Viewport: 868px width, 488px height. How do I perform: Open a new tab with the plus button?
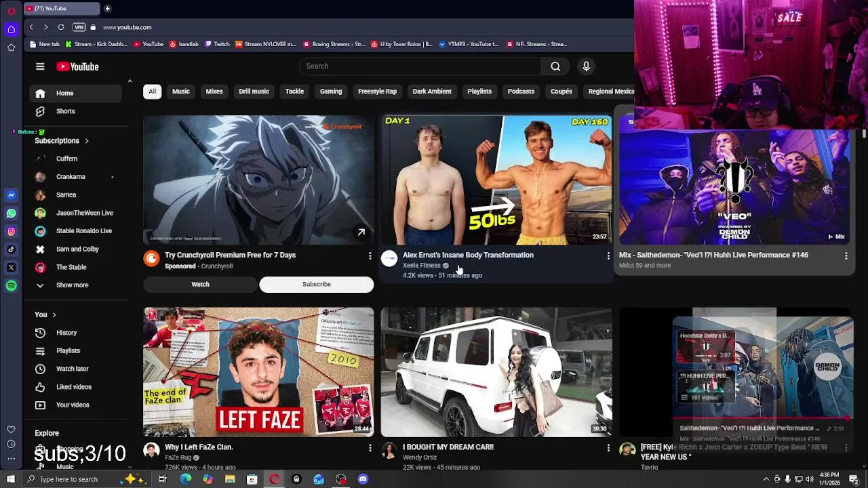tap(107, 9)
